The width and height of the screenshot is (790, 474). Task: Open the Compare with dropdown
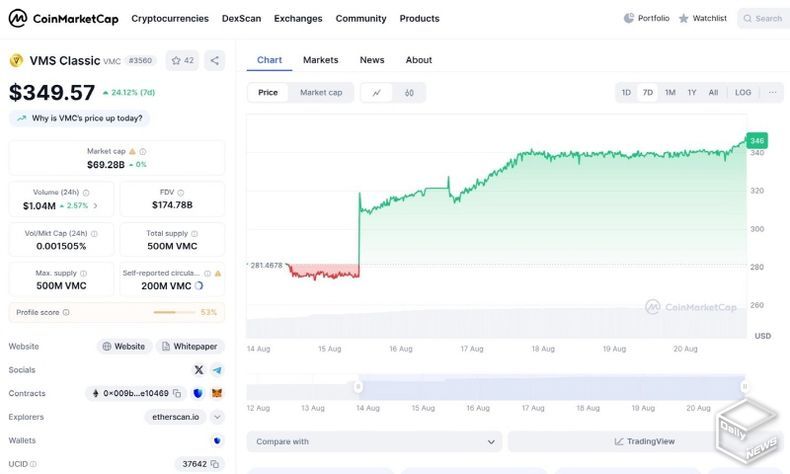tap(374, 442)
